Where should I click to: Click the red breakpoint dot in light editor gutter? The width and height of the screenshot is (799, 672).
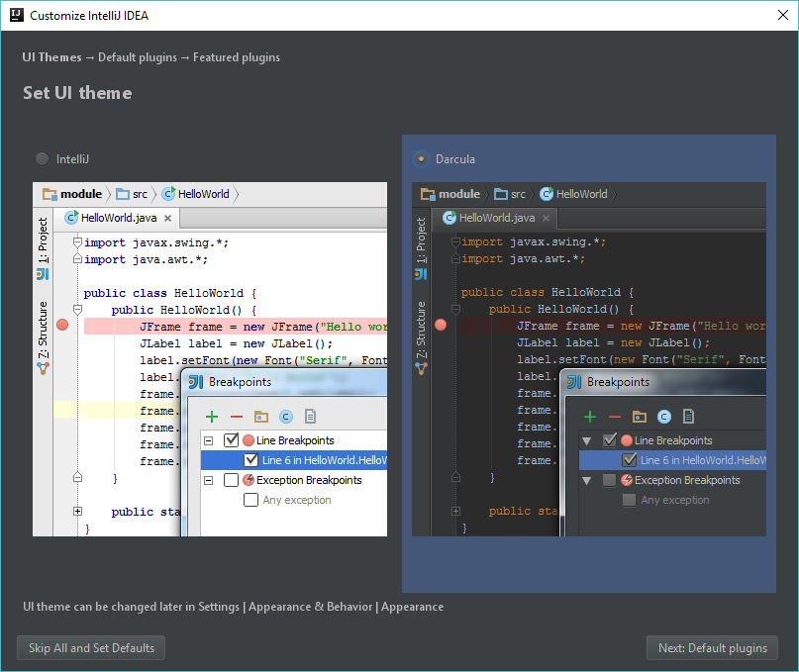[x=62, y=325]
